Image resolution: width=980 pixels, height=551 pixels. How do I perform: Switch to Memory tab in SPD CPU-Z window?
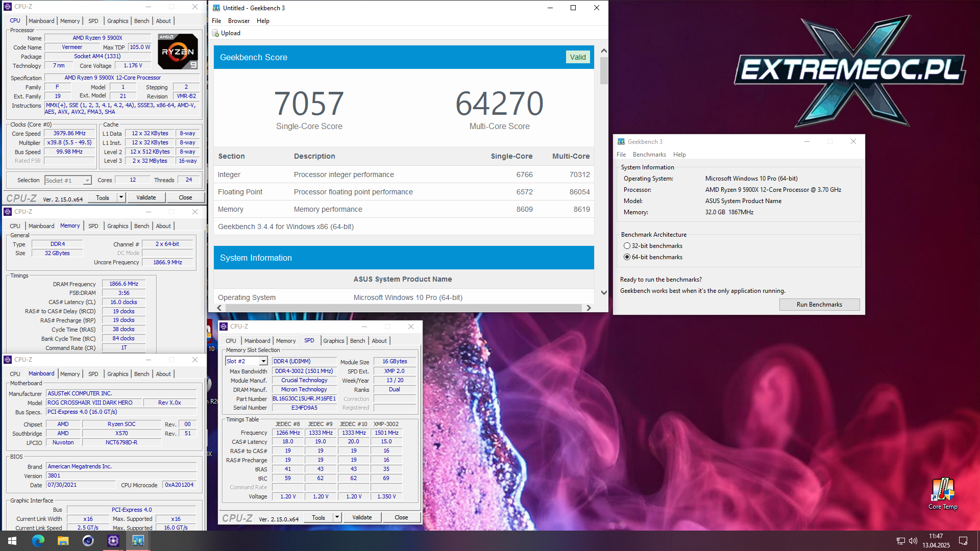point(286,341)
